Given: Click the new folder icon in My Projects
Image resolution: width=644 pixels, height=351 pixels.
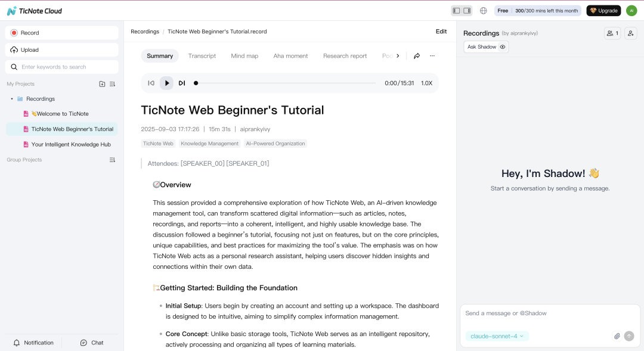Looking at the screenshot, I should pyautogui.click(x=102, y=84).
